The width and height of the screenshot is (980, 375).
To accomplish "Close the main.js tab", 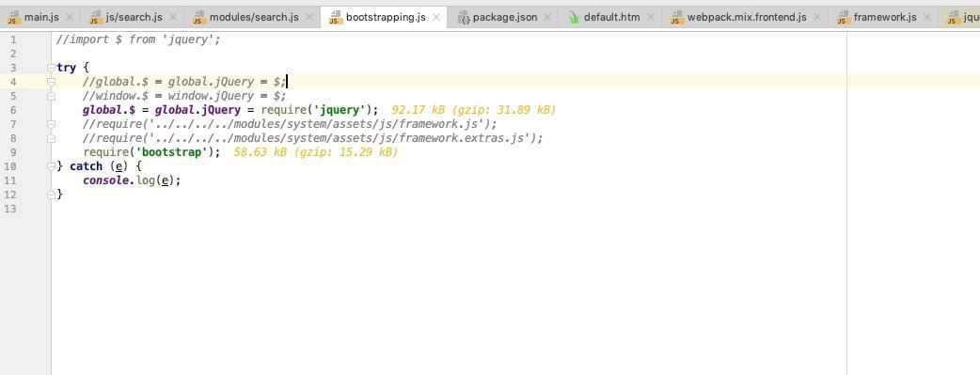I will click(x=70, y=18).
